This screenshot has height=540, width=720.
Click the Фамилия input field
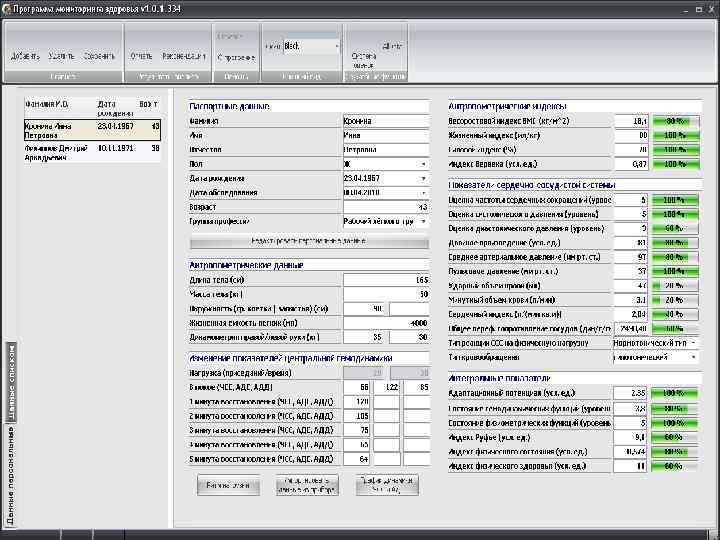[384, 120]
